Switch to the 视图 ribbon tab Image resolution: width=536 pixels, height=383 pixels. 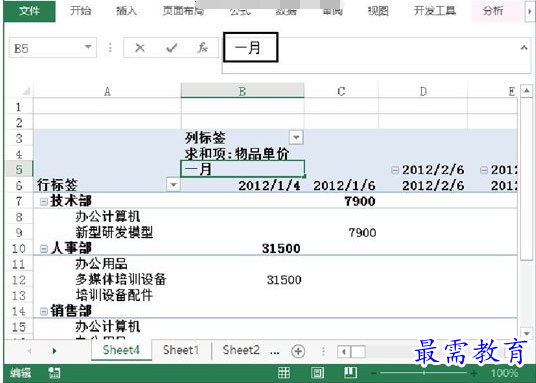[378, 11]
